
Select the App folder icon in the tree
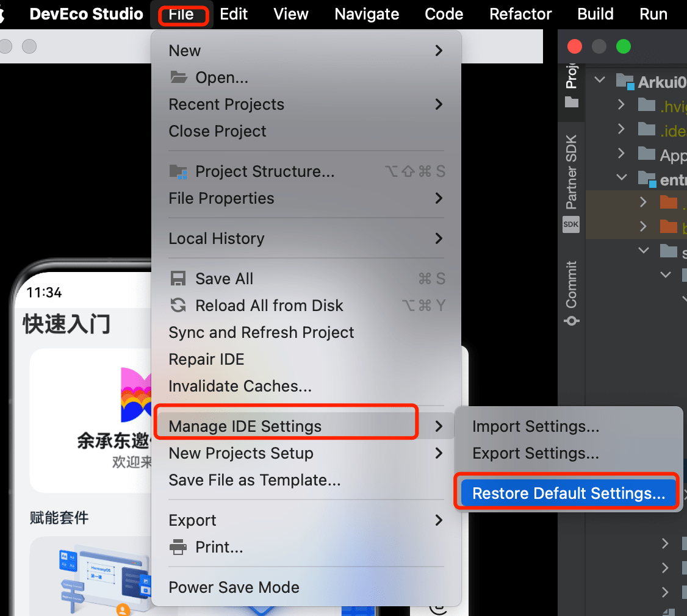pos(647,154)
